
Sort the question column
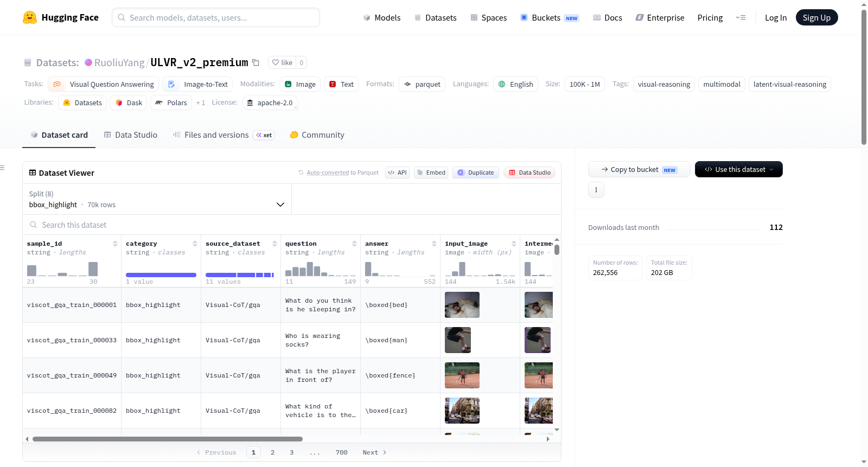tap(354, 244)
